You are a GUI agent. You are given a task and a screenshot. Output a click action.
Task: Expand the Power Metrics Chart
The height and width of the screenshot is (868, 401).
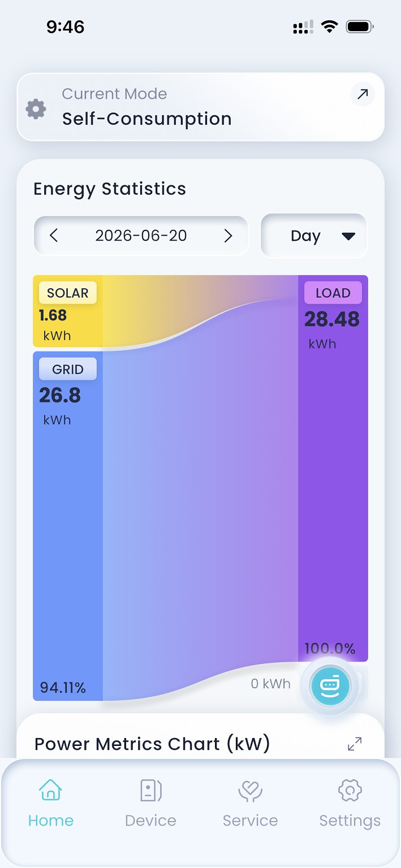tap(355, 744)
